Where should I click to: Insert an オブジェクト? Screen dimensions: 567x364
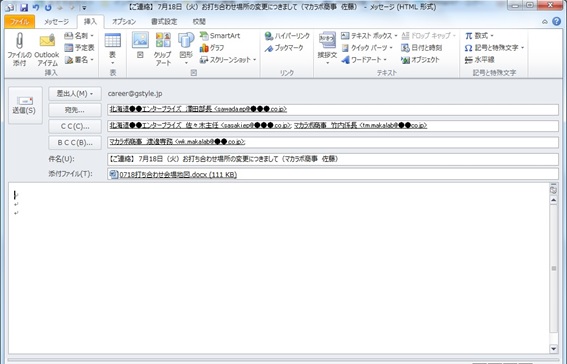420,60
